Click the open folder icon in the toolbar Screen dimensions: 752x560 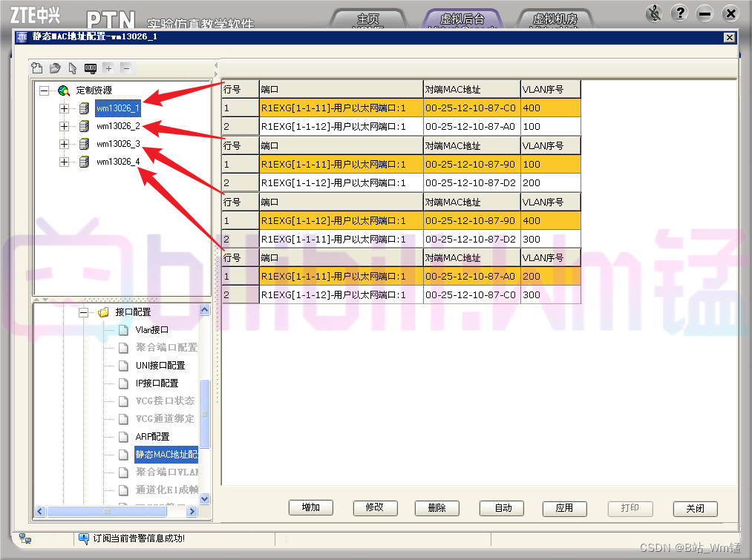55,67
